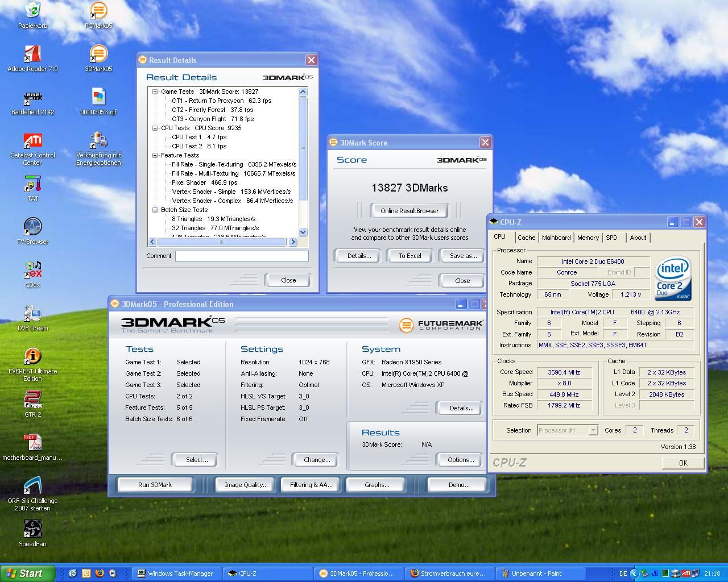The image size is (728, 582).
Task: Switch to Unbenannt - Paint taskbar button
Action: coord(539,573)
